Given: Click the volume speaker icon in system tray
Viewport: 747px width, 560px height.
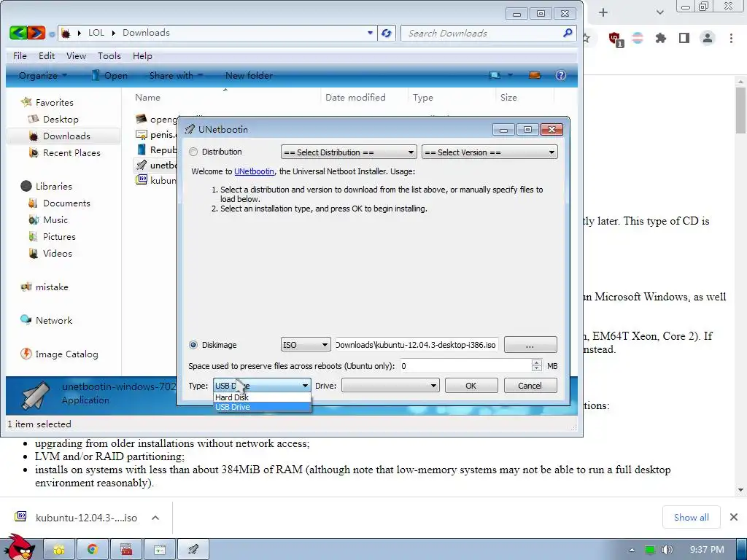Looking at the screenshot, I should tap(667, 550).
